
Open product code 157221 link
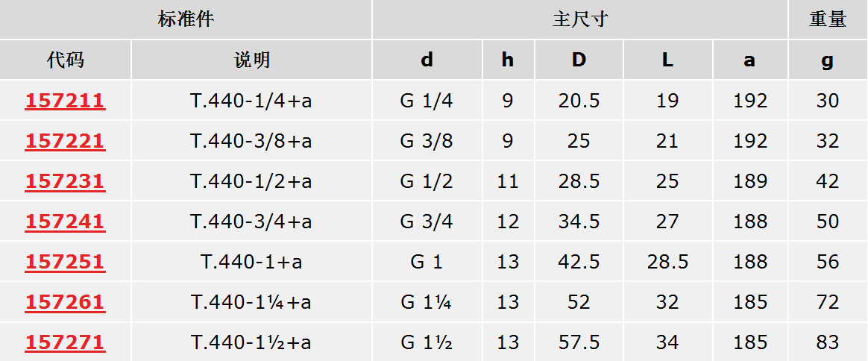coord(65,141)
